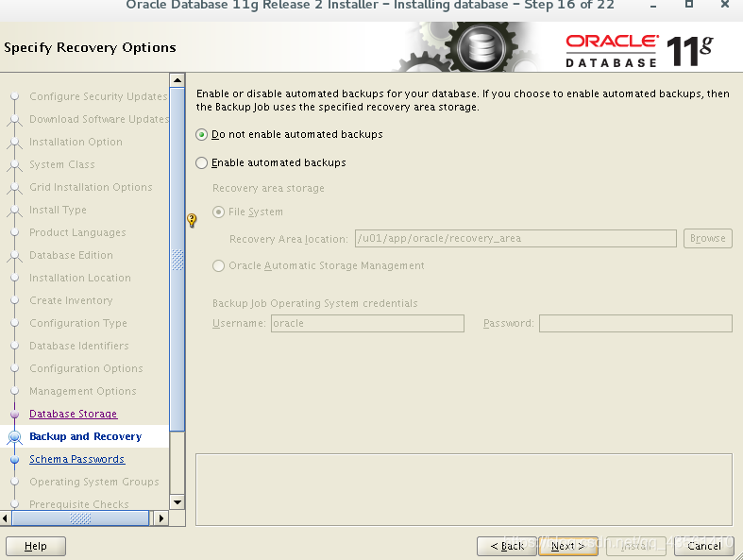743x560 pixels.
Task: Click Create Inventory step
Action: 71,301
